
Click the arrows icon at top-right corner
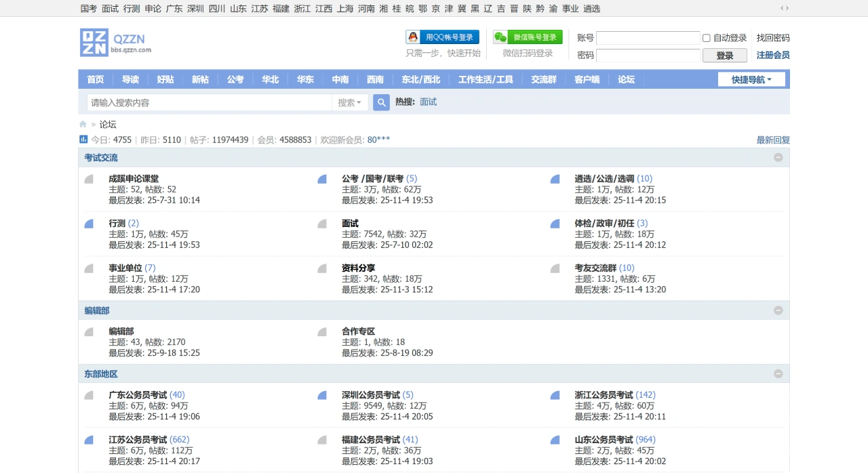point(785,7)
